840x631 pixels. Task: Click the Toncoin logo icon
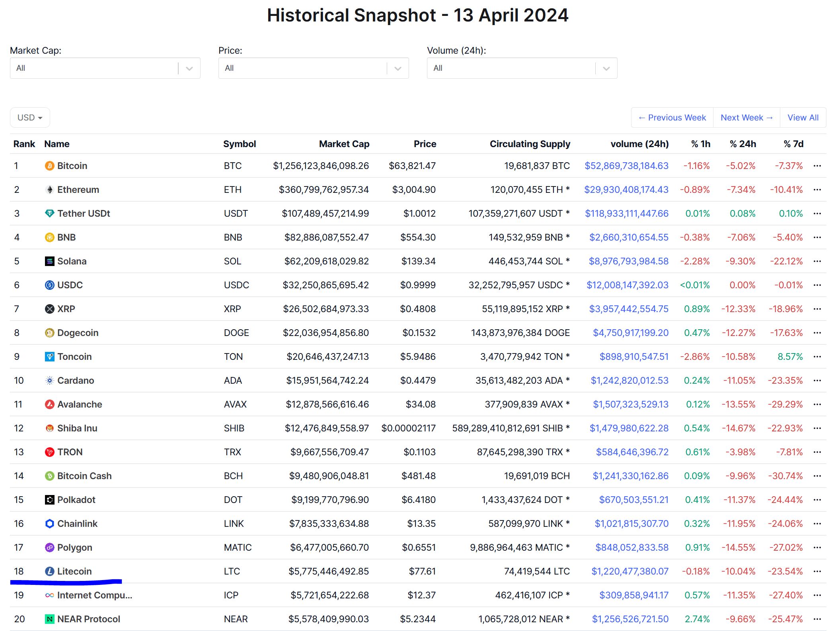[x=49, y=357]
